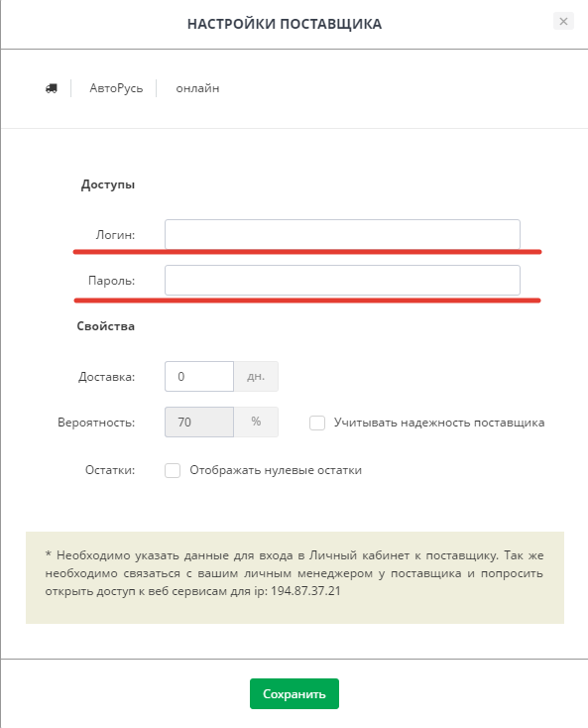Enable Учитывать надежность поставщика checkbox
The height and width of the screenshot is (728, 588).
317,423
